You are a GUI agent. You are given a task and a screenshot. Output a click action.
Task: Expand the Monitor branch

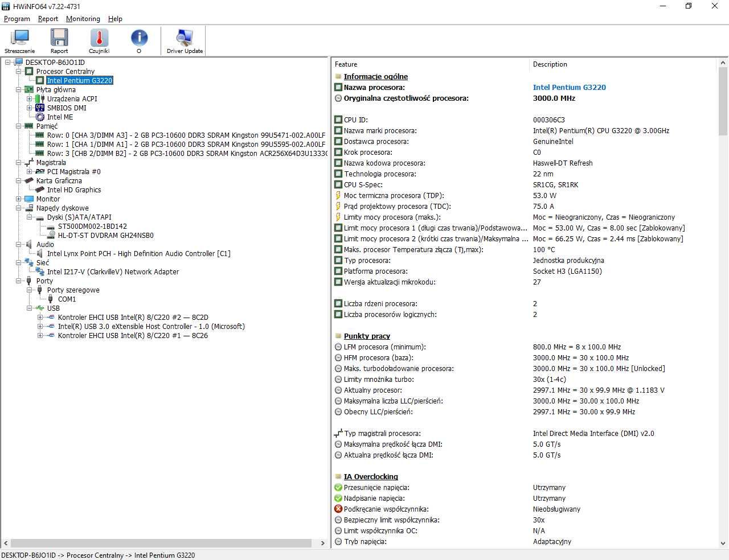(19, 199)
